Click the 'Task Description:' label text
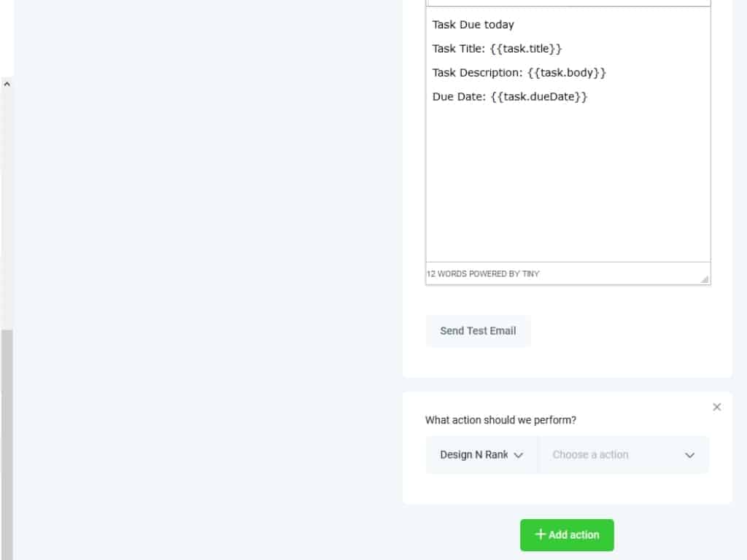The height and width of the screenshot is (560, 747). point(476,73)
